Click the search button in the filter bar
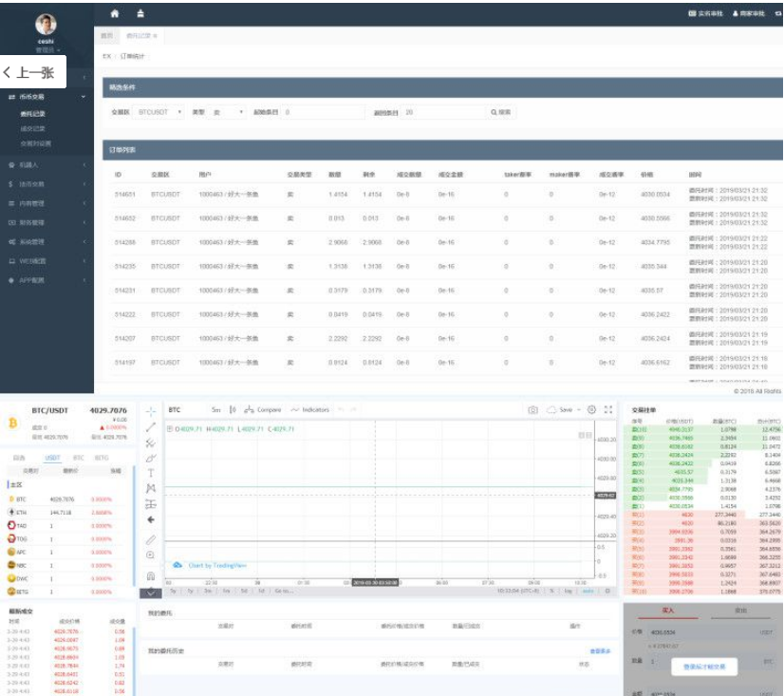Image resolution: width=784 pixels, height=696 pixels. pos(501,112)
